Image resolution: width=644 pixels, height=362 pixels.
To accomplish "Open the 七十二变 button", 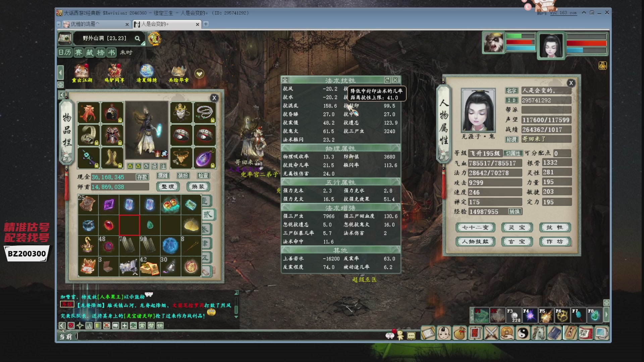I will coord(475,228).
